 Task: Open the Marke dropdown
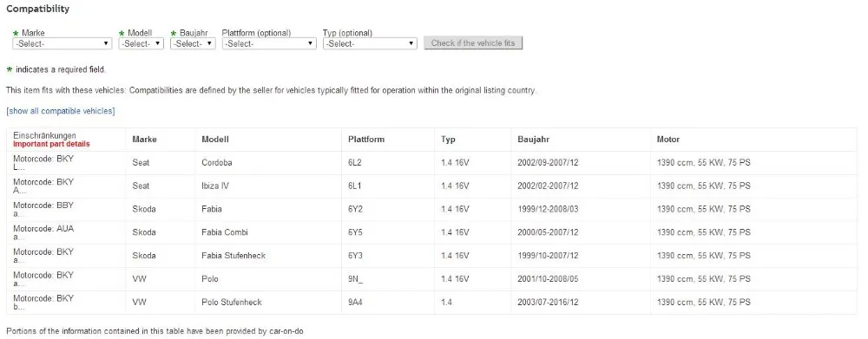pyautogui.click(x=62, y=43)
